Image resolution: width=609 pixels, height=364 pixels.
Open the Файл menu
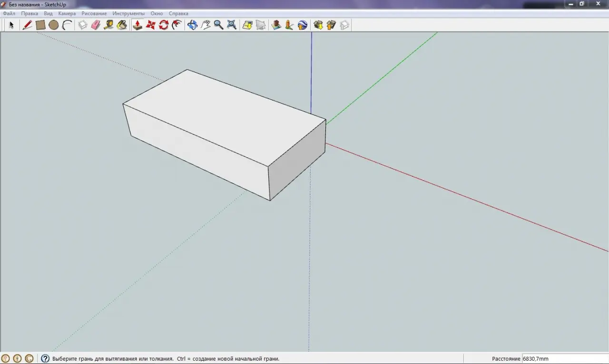coord(9,13)
